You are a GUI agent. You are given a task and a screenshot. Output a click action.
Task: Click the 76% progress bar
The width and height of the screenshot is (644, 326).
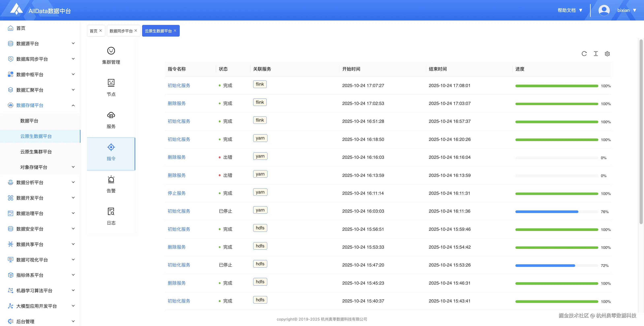pyautogui.click(x=556, y=212)
